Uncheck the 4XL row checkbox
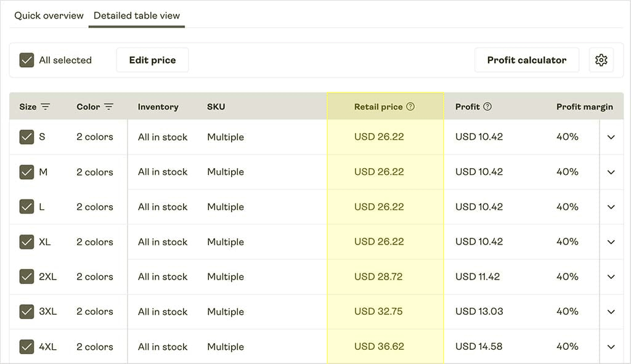 26,347
